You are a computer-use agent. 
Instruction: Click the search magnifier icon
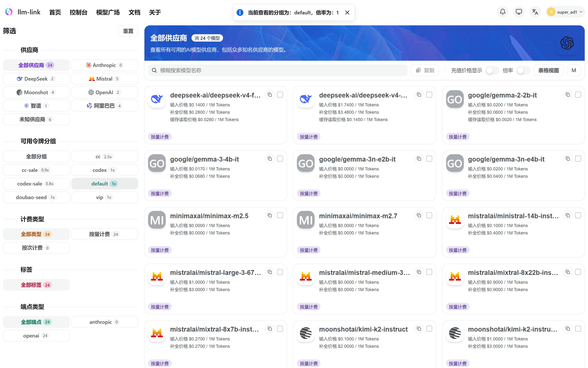[x=154, y=70]
